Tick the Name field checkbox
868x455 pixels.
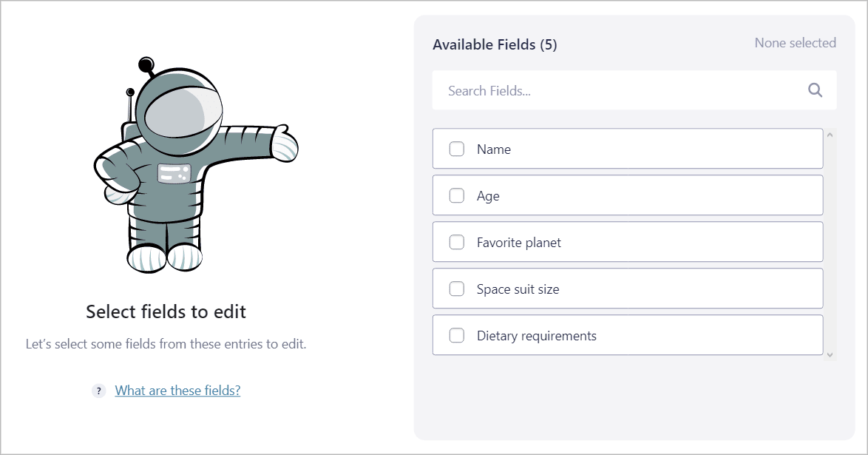click(457, 149)
